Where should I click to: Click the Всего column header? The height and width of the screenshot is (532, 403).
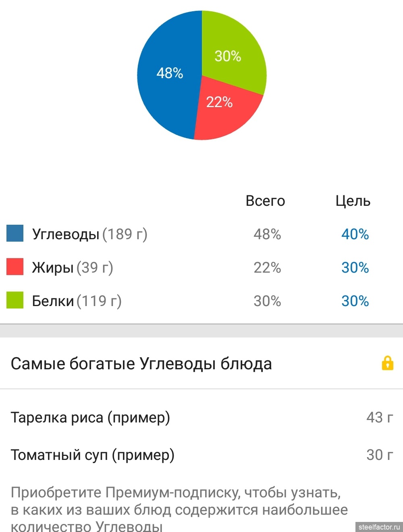coord(265,201)
